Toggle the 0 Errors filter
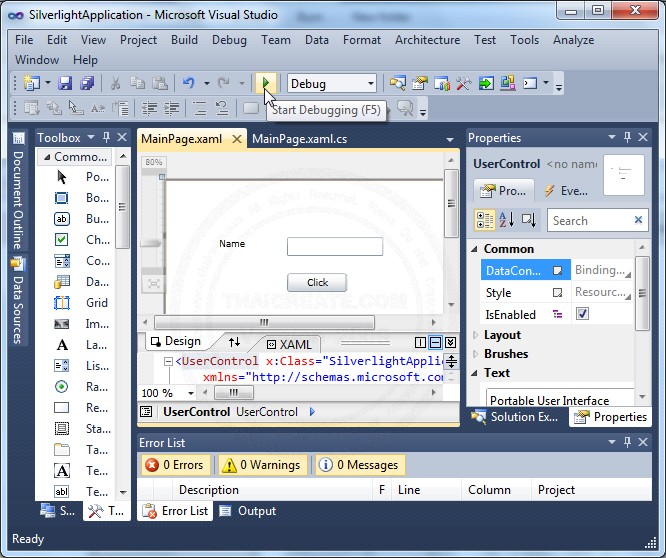The height and width of the screenshot is (558, 666). click(176, 465)
